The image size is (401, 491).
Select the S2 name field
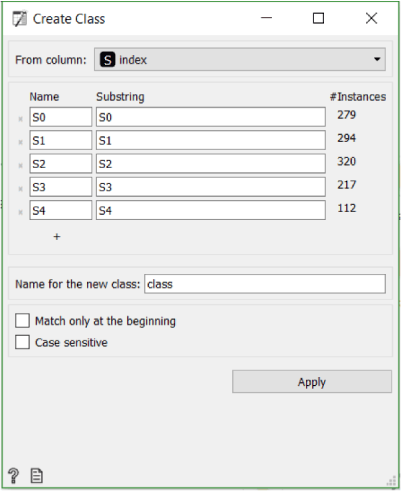(x=61, y=164)
